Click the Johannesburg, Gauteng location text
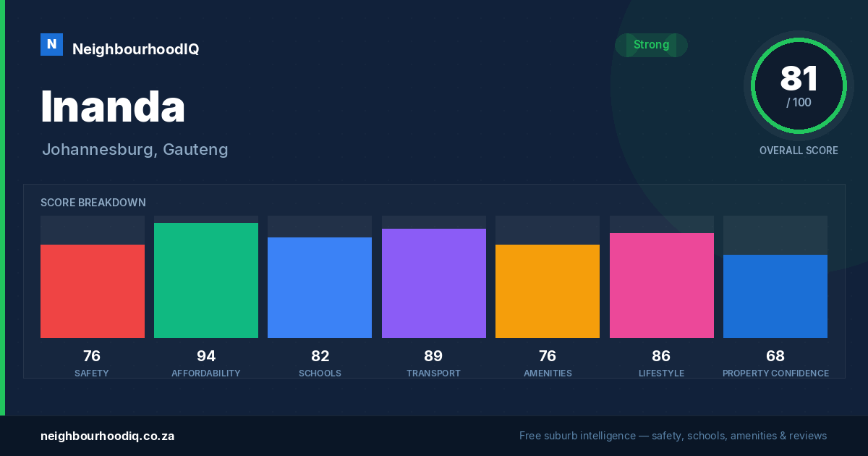This screenshot has width=868, height=456. pyautogui.click(x=135, y=150)
